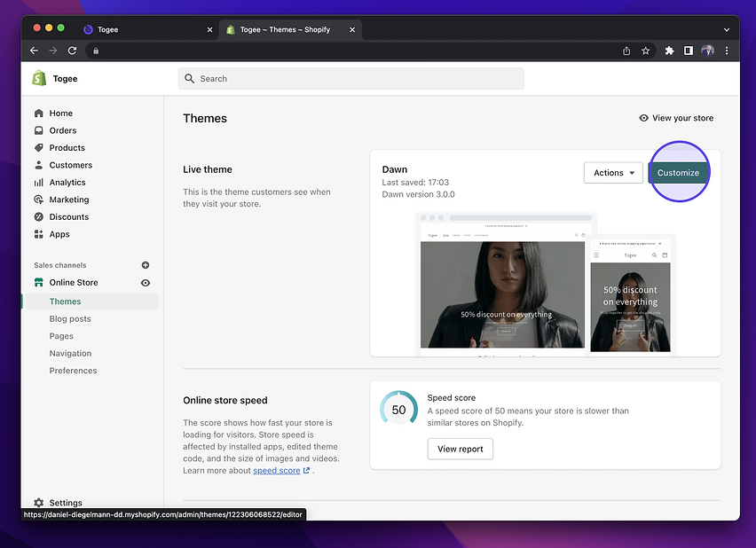Click the mobile theme preview thumbnail
Viewport: 756px width, 548px height.
(630, 295)
